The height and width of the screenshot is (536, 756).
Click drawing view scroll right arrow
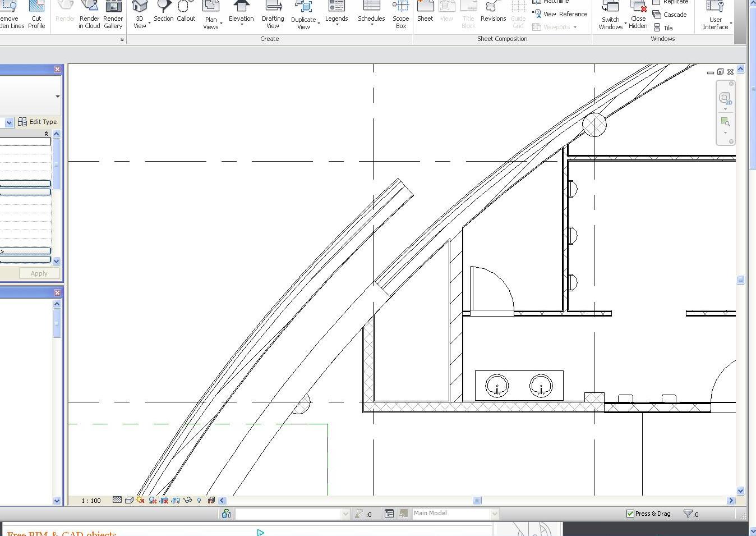731,501
